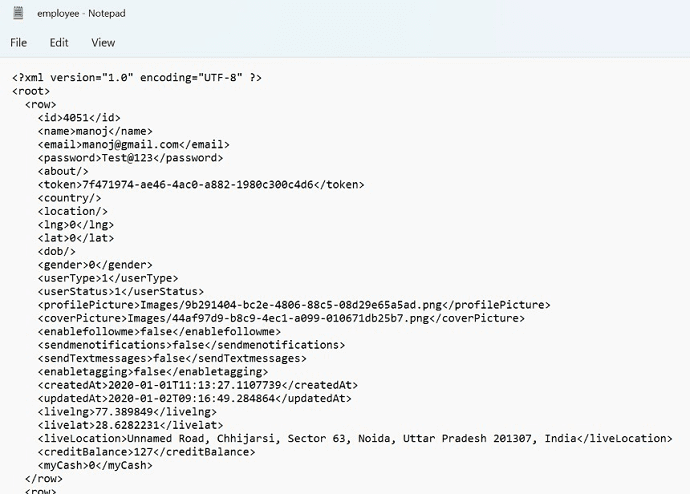Open the View menu
Image resolution: width=690 pixels, height=494 pixels.
(x=103, y=43)
